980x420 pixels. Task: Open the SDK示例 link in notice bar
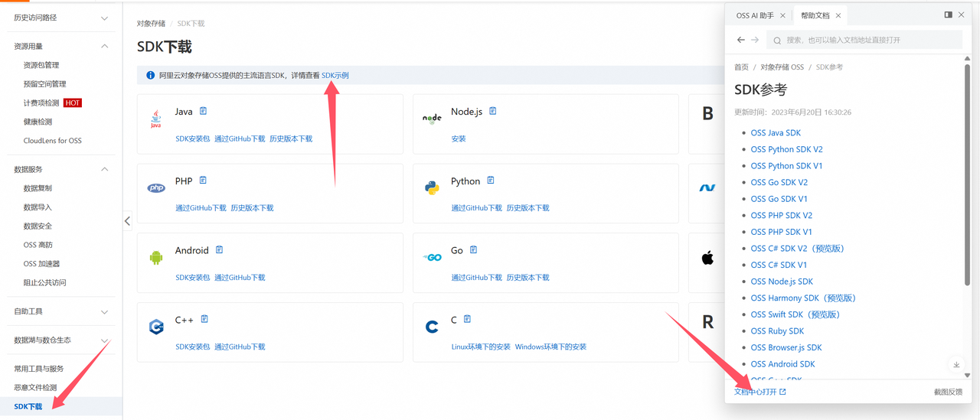[335, 76]
